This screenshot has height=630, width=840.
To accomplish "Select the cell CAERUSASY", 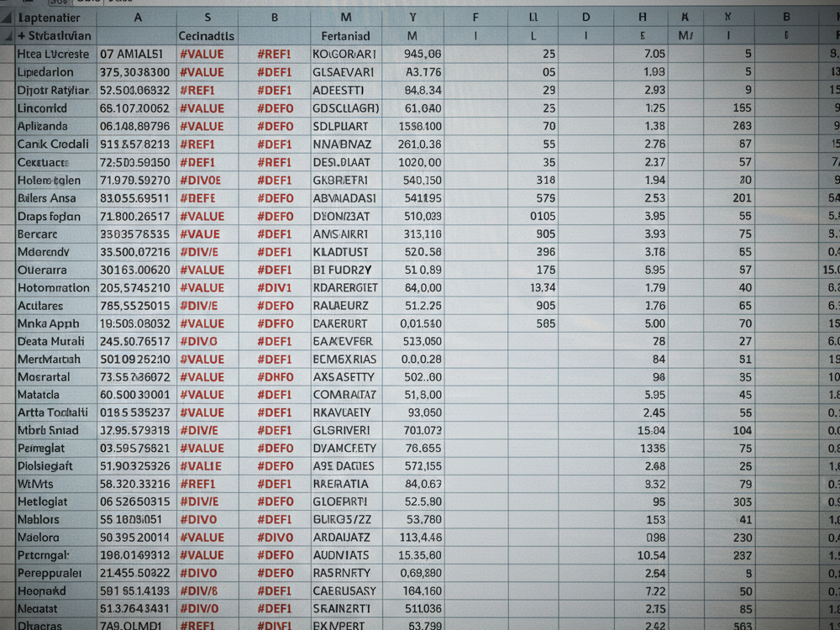I will (344, 591).
